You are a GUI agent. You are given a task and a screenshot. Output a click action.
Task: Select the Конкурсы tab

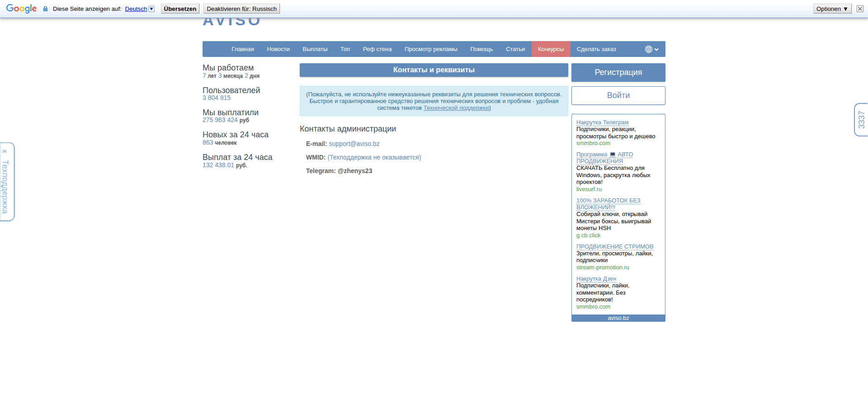tap(551, 49)
